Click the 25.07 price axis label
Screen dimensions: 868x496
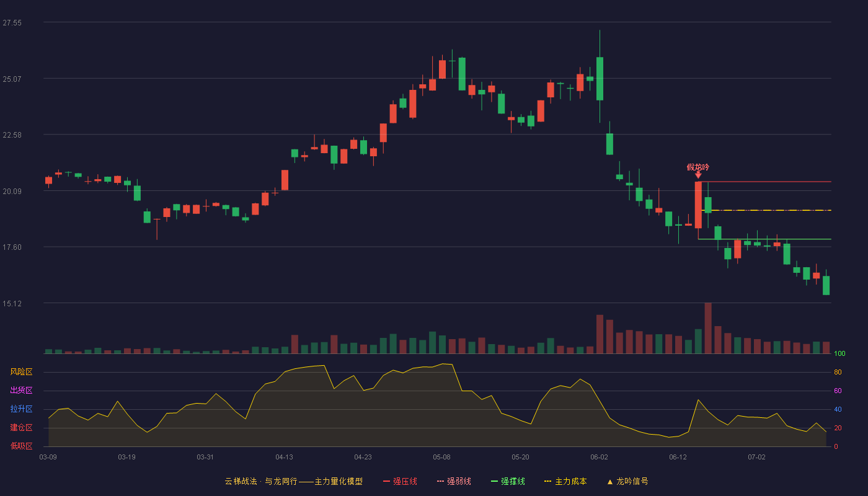coord(12,79)
